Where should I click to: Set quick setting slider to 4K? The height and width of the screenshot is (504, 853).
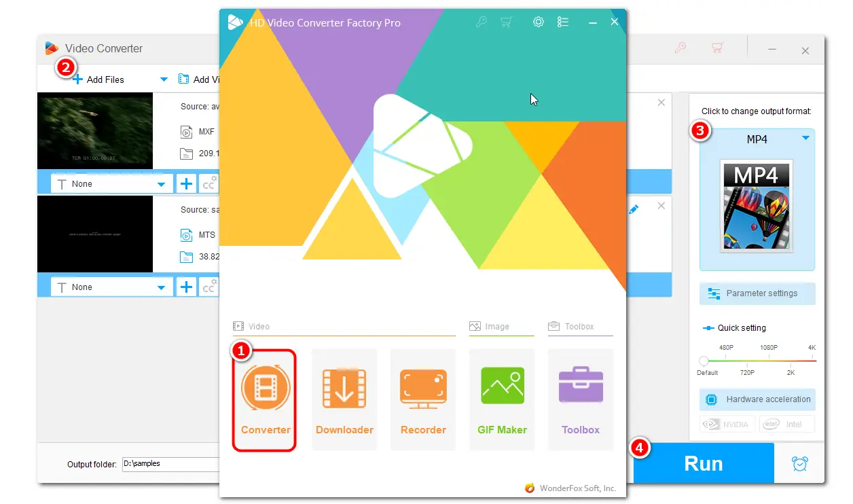click(x=812, y=348)
